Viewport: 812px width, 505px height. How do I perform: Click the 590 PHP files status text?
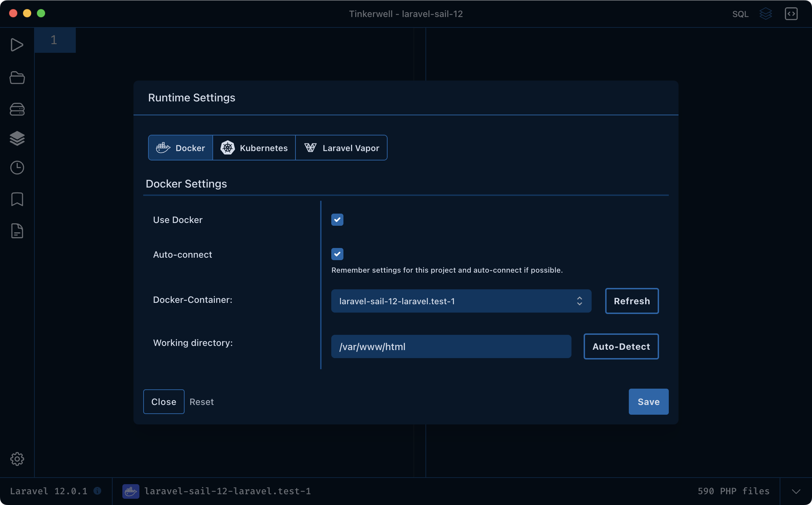pos(734,491)
